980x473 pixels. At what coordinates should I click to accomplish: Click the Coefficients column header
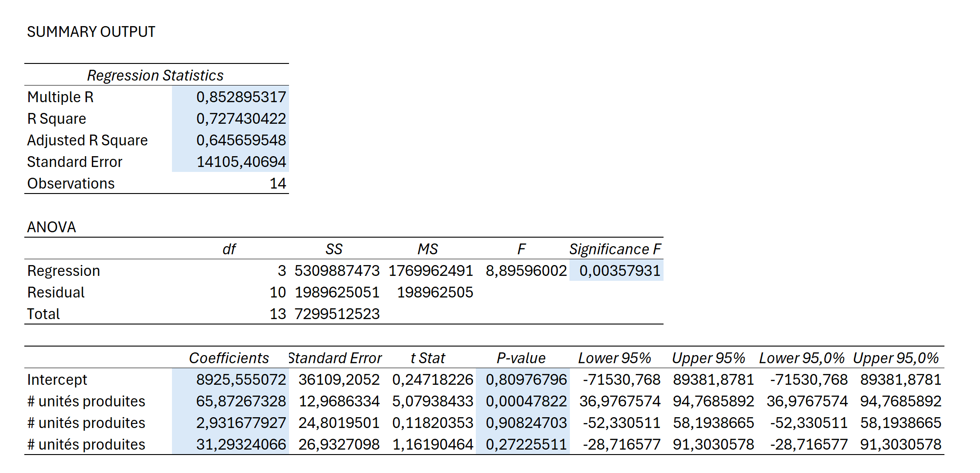pos(229,358)
